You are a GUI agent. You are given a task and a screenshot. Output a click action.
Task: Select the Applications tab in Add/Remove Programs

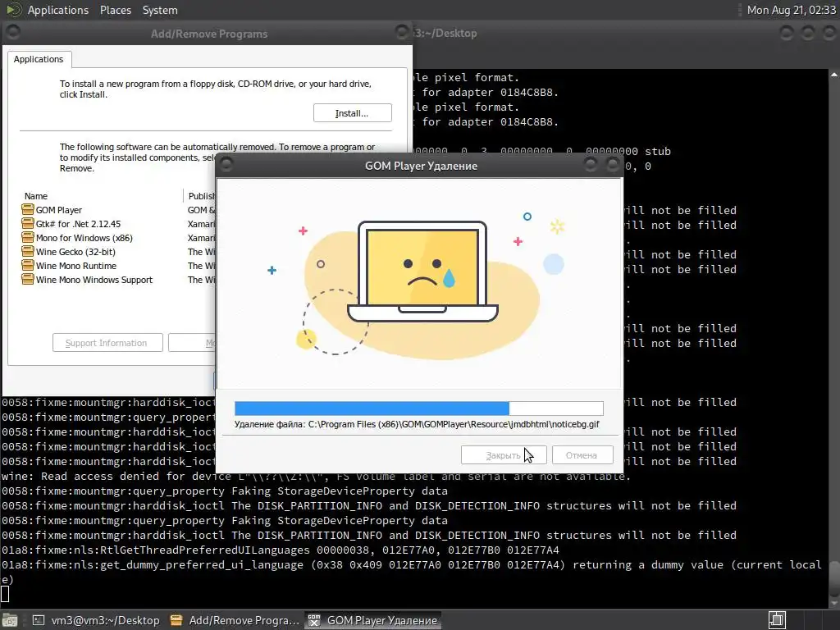tap(39, 59)
